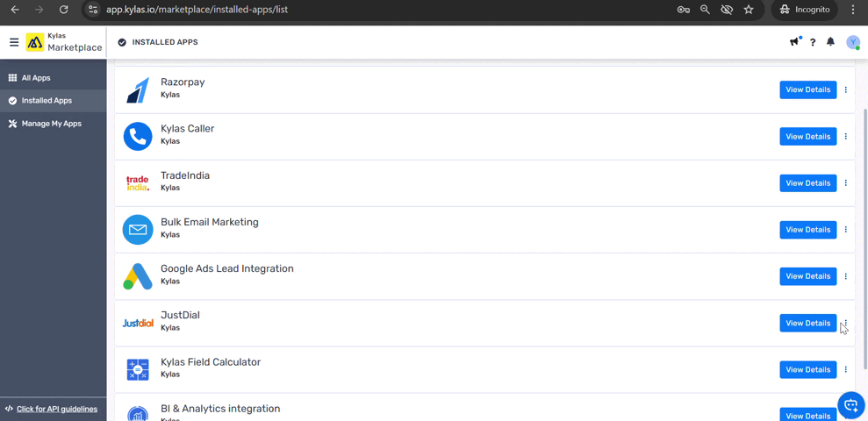868x421 pixels.
Task: Click the Kylas Field Calculator icon
Action: [138, 369]
